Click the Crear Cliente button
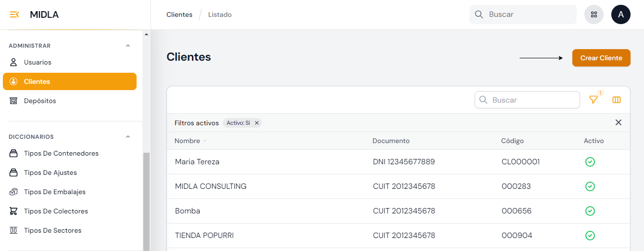The width and height of the screenshot is (644, 251). point(601,58)
